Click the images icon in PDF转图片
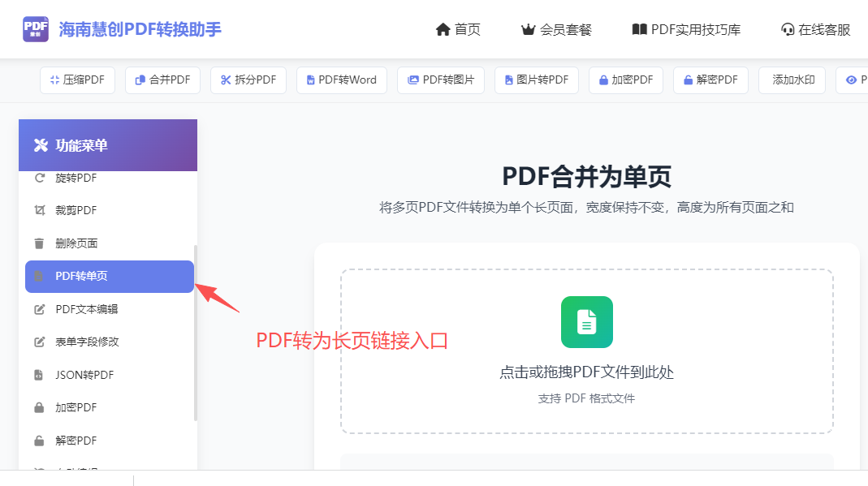Screen dimensions: 868x486 (x=413, y=80)
